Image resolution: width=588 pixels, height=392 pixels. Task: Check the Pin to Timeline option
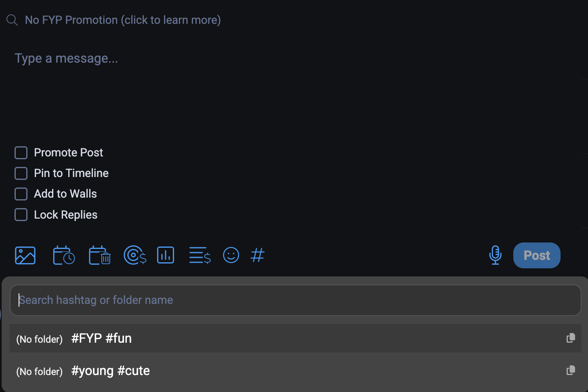point(21,173)
